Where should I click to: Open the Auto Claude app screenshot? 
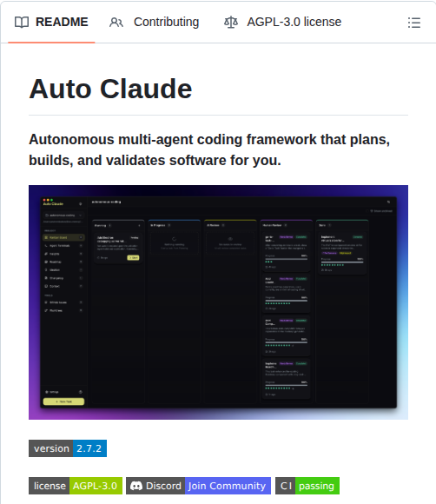[x=219, y=302]
